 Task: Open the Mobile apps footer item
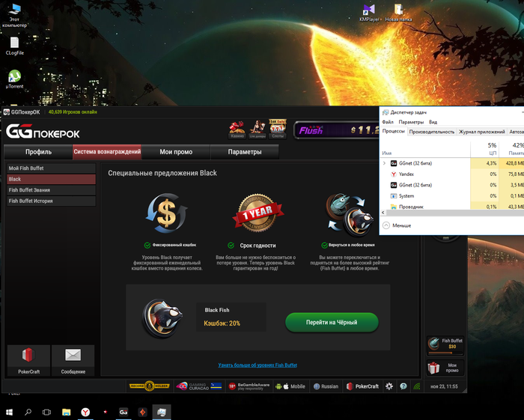coord(290,386)
